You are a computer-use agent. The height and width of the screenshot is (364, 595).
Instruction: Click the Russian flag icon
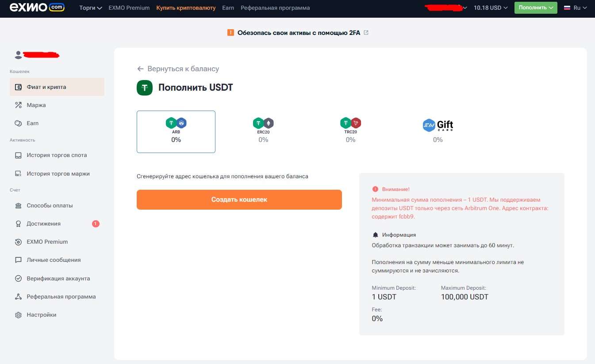point(567,8)
